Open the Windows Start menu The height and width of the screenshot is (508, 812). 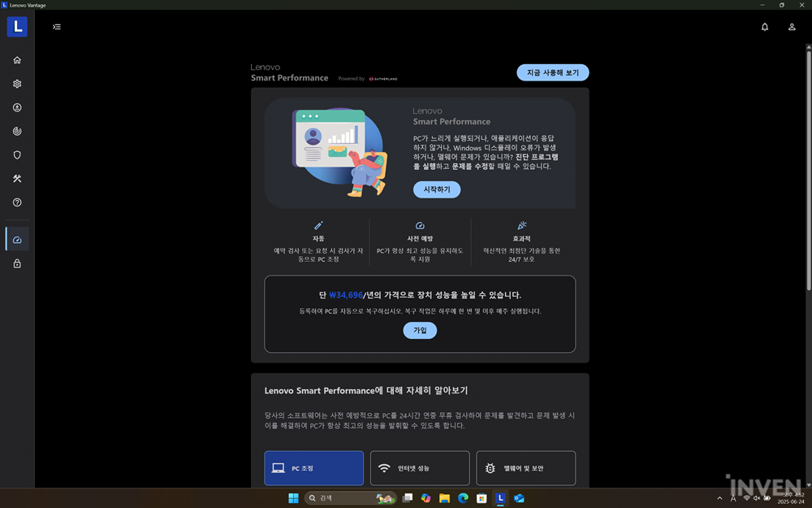[293, 498]
